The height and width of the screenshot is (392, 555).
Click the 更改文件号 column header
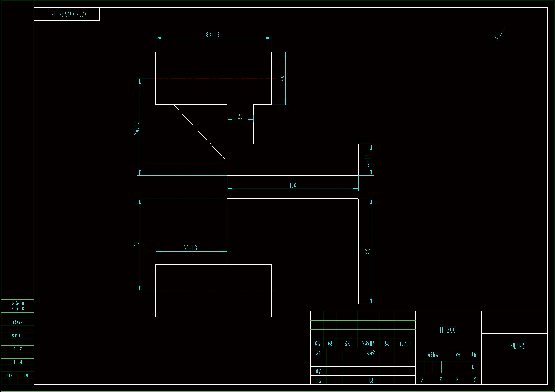click(368, 344)
